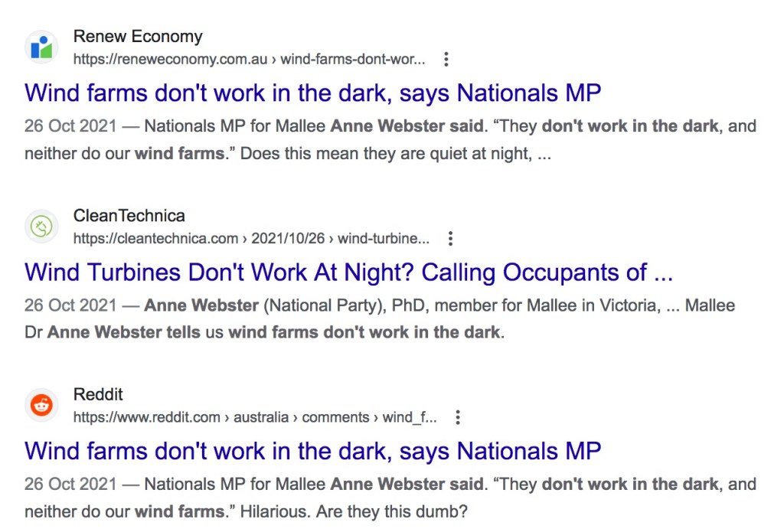Click the "Reddit" site name
This screenshot has height=532, width=784.
point(98,394)
